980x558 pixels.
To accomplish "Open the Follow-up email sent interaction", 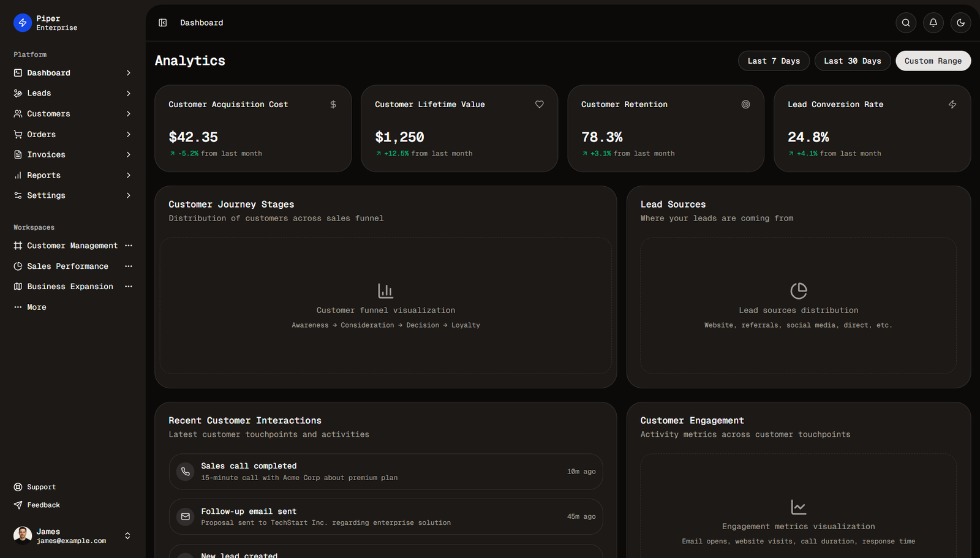I will point(386,517).
